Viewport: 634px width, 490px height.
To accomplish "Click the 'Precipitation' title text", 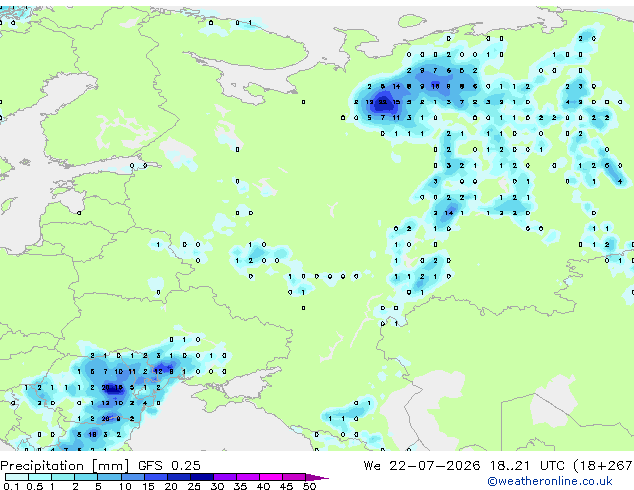I will [42, 466].
